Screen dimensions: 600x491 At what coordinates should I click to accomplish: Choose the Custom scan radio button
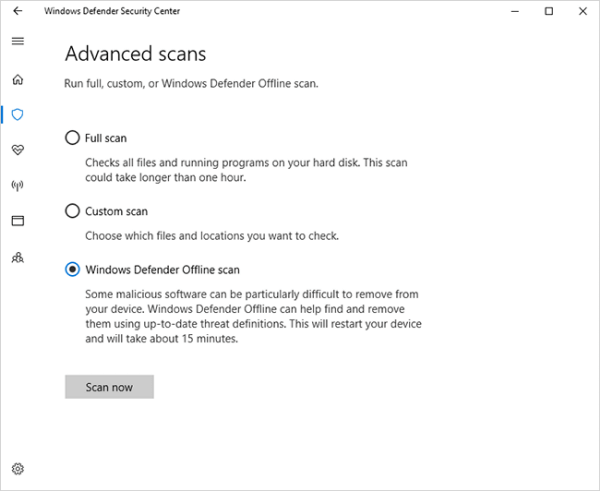pyautogui.click(x=72, y=211)
